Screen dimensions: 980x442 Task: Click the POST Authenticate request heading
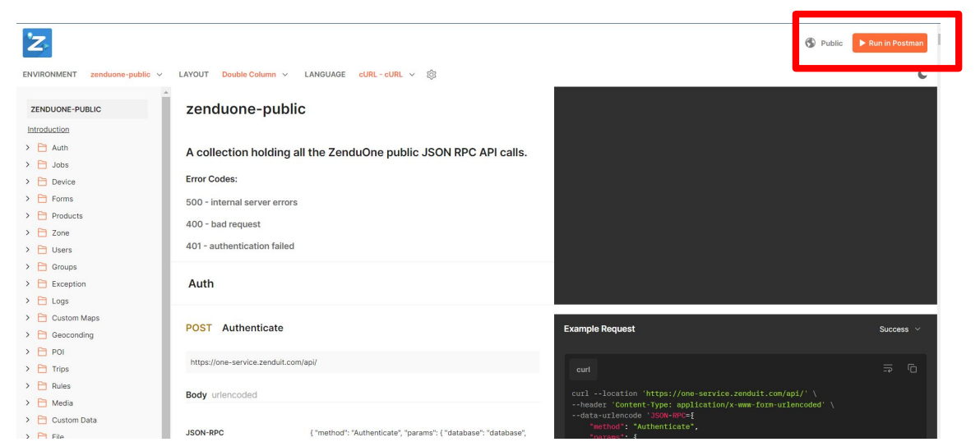click(x=234, y=328)
